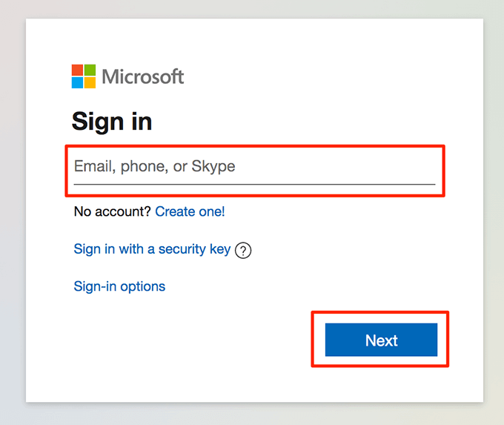Open the "Sign-in options" link
The height and width of the screenshot is (425, 504).
pyautogui.click(x=119, y=286)
